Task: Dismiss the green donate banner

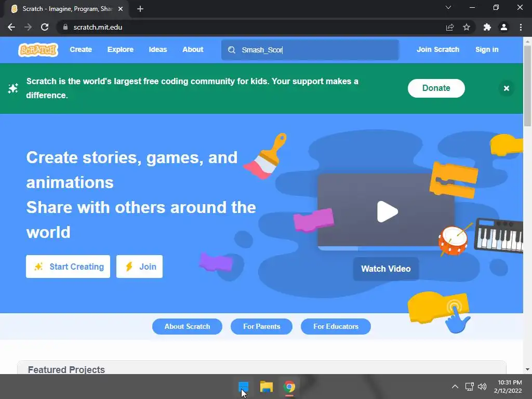Action: (x=506, y=88)
